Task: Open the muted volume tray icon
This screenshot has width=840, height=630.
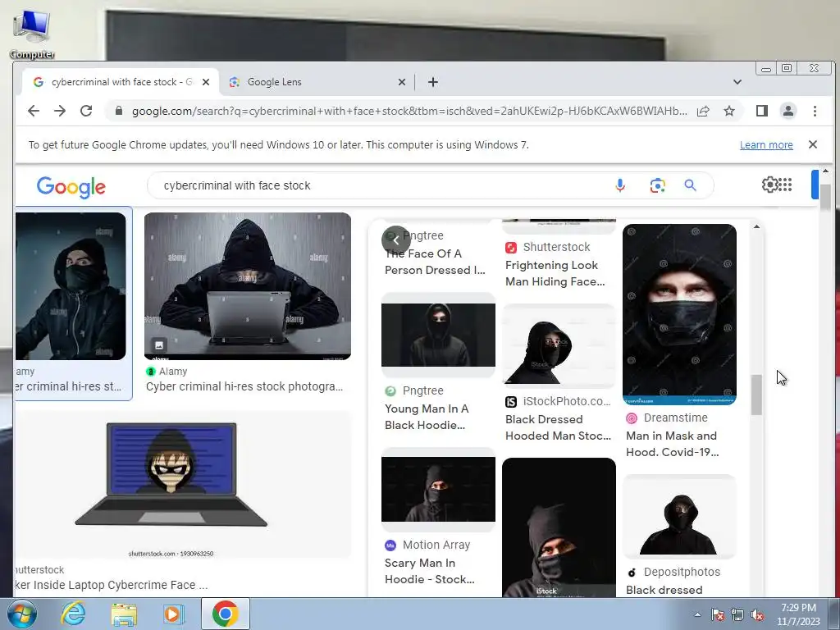Action: pyautogui.click(x=757, y=615)
